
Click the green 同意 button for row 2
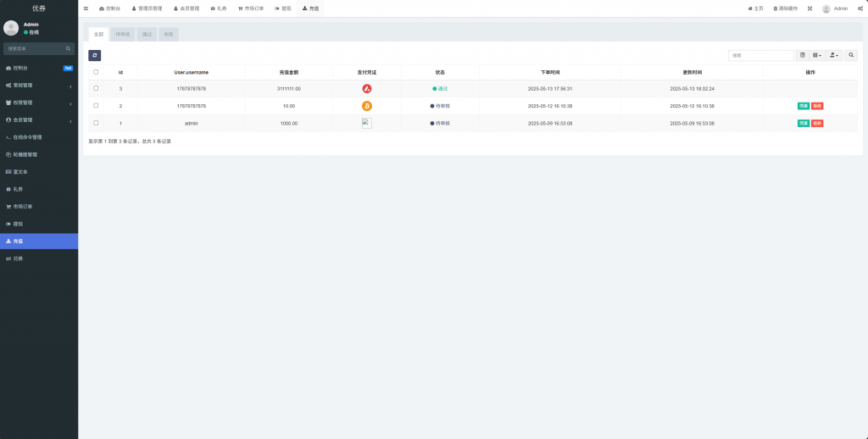804,106
